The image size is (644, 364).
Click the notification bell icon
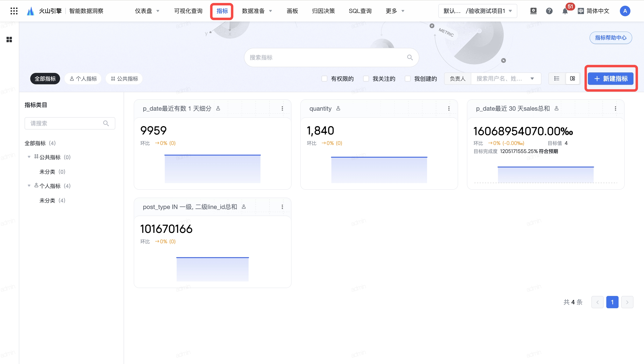coord(565,11)
